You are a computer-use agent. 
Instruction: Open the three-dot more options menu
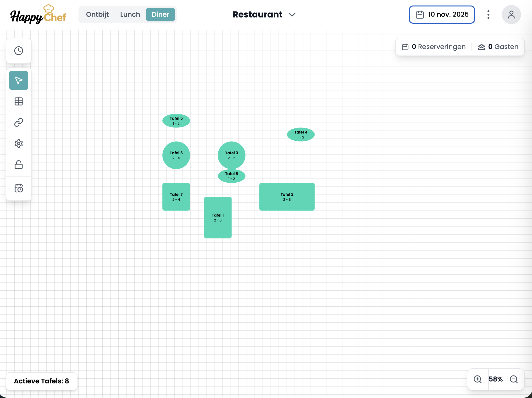488,15
